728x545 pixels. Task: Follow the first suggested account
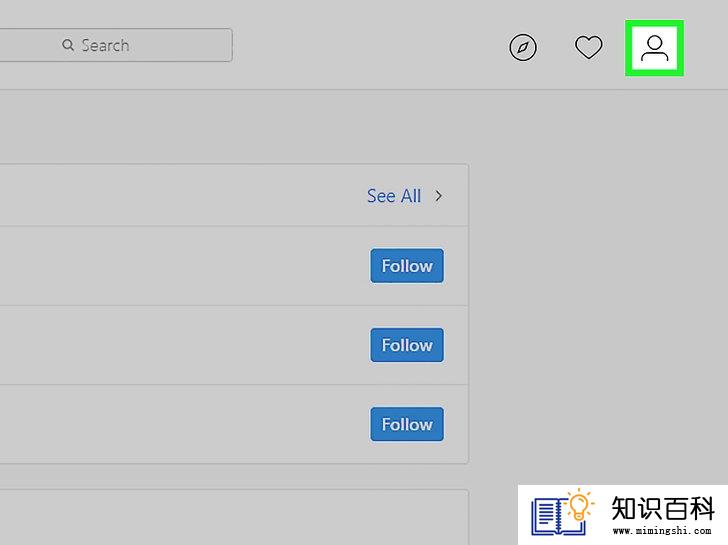click(407, 266)
